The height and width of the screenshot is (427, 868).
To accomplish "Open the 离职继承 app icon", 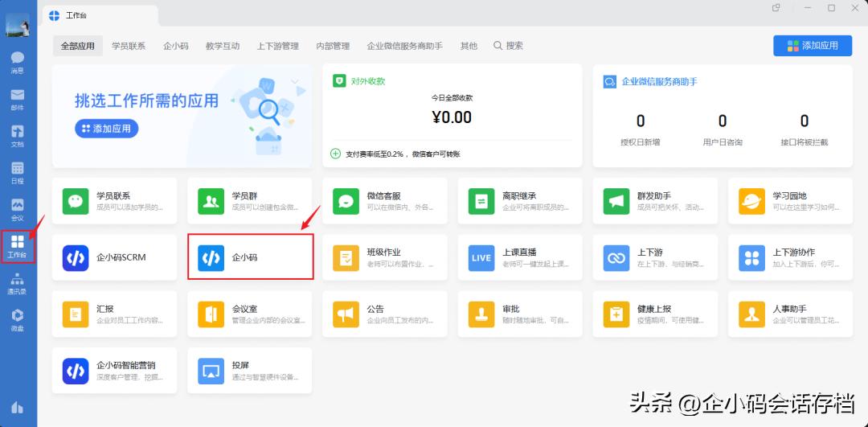I will 481,201.
